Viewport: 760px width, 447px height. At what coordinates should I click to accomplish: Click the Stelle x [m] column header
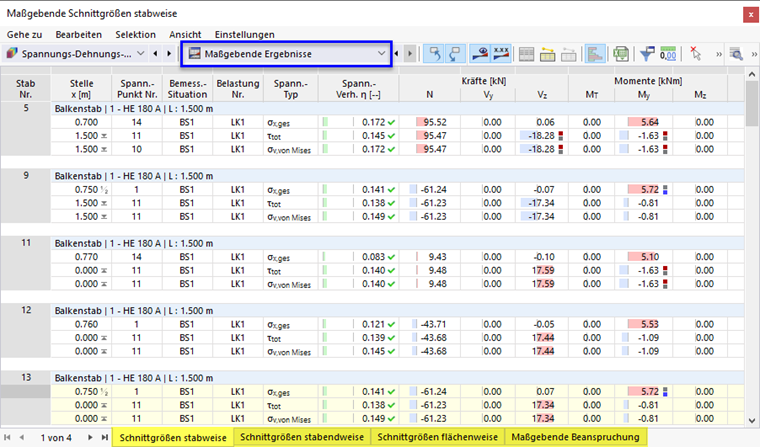coord(81,88)
